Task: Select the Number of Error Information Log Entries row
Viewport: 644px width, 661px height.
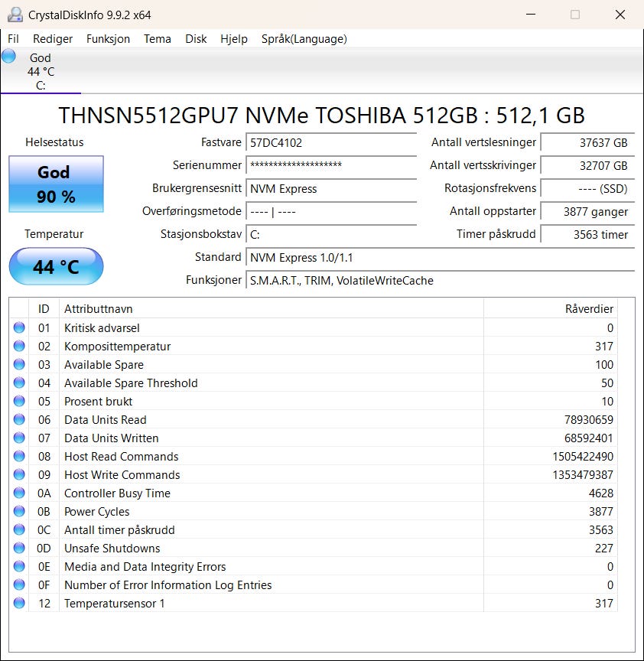Action: [x=313, y=584]
